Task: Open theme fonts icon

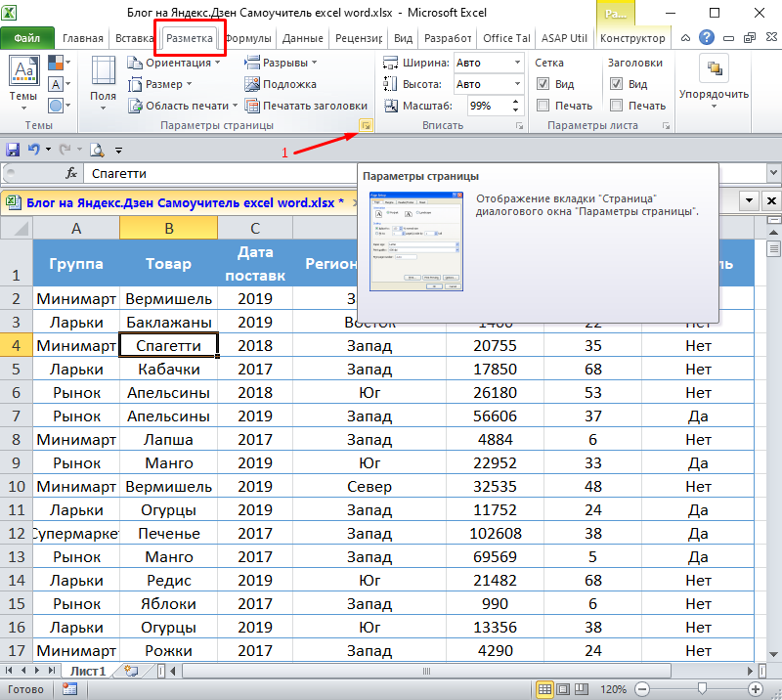Action: (x=59, y=84)
